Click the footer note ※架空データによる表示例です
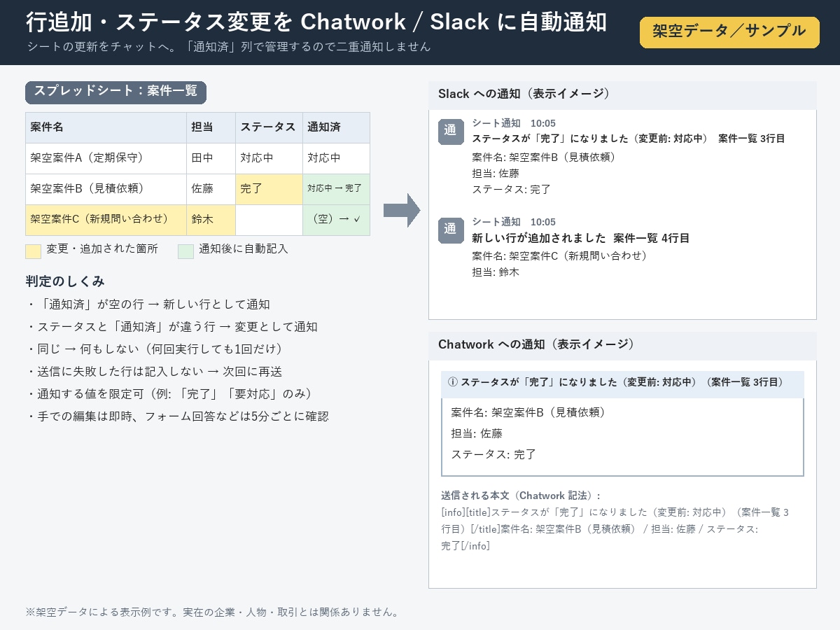Viewport: 840px width, 630px height. (212, 612)
